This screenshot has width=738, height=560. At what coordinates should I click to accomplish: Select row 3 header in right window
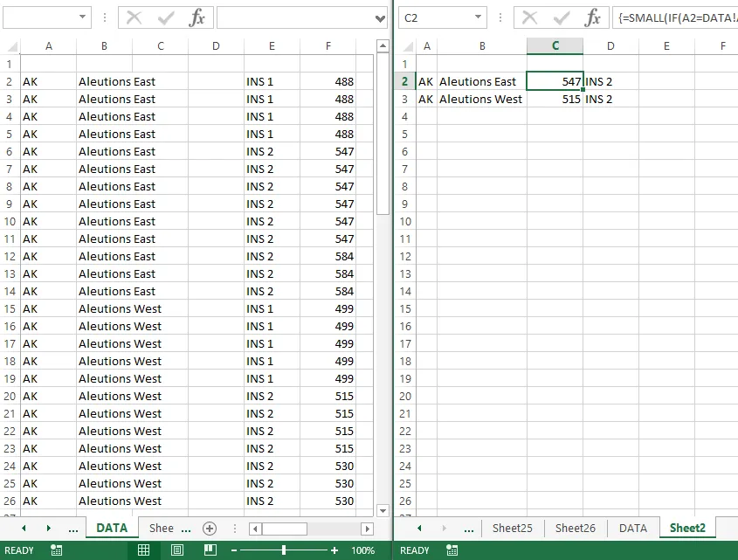[x=404, y=100]
